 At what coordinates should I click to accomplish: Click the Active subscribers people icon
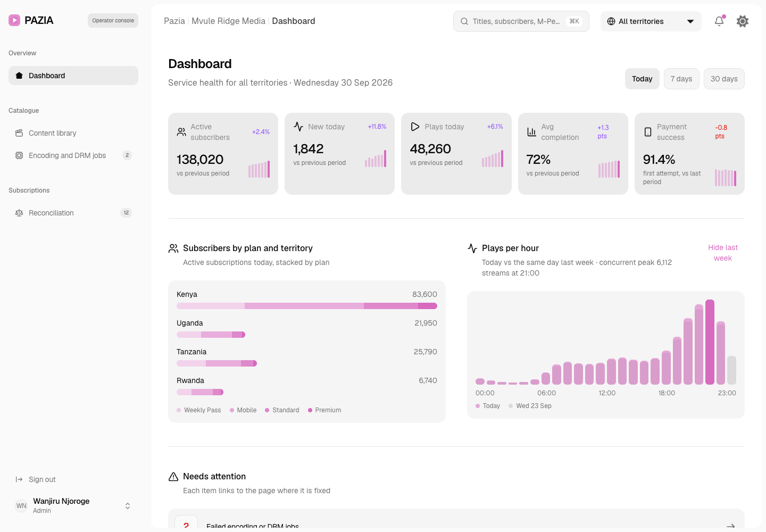pos(181,132)
